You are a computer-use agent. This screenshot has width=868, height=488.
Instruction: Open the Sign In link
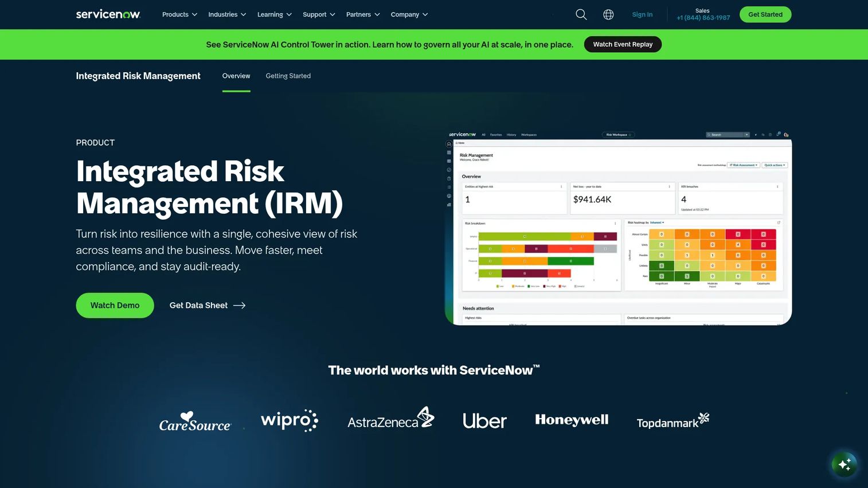click(642, 14)
